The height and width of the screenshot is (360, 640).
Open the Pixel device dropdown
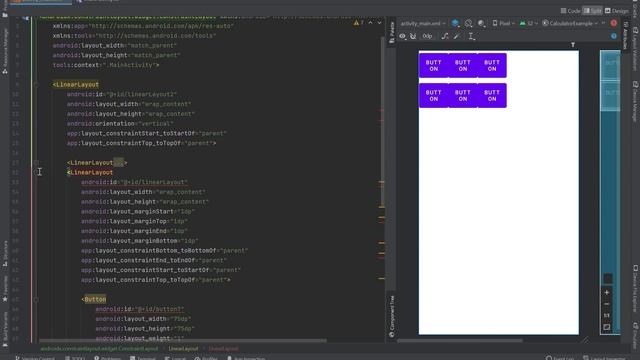pyautogui.click(x=503, y=23)
